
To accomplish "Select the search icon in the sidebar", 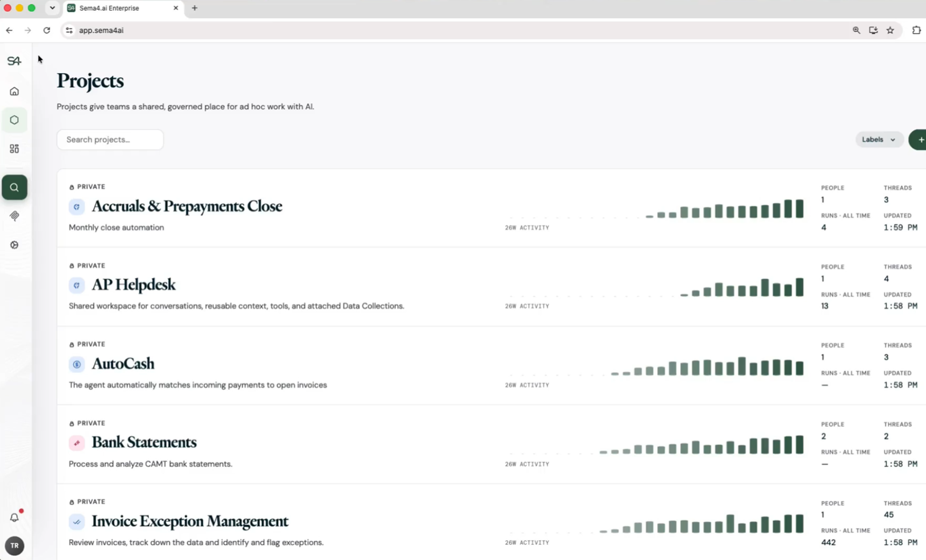I will point(15,187).
